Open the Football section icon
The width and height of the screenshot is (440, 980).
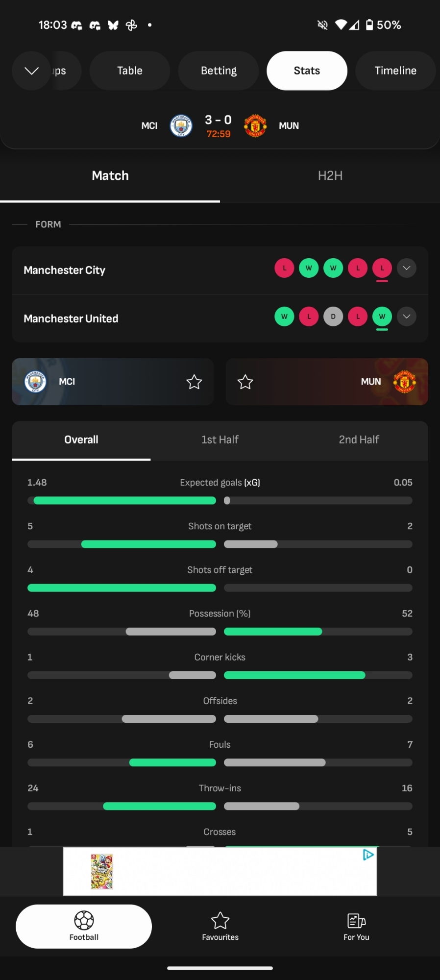(x=84, y=921)
